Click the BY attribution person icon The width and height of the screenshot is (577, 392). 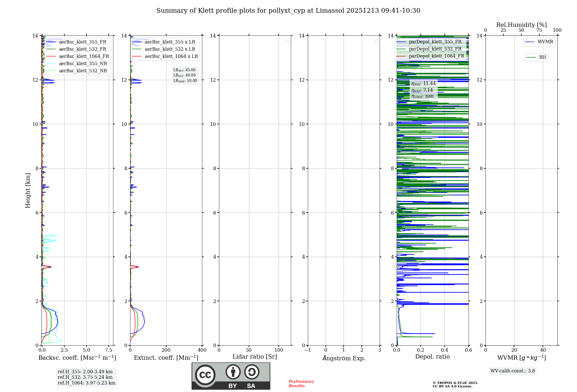click(x=233, y=372)
